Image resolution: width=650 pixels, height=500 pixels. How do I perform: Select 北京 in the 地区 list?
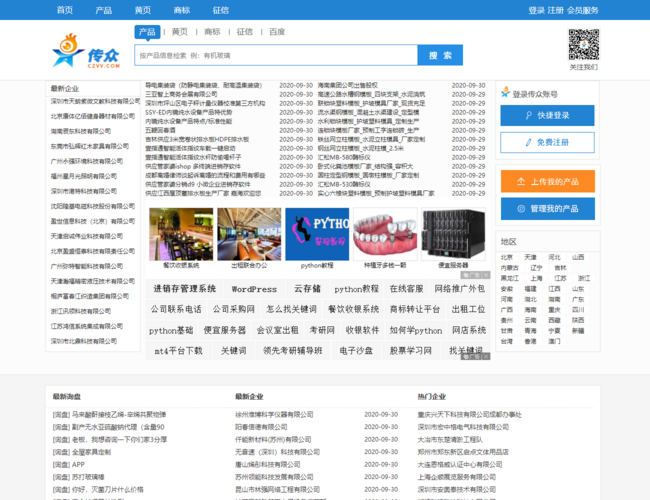pyautogui.click(x=507, y=257)
